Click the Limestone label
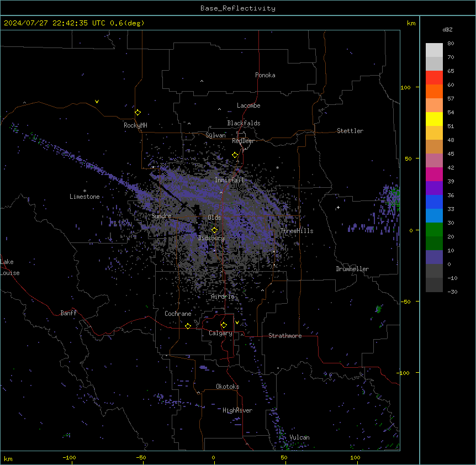Viewport: 476px width, 465px height. (x=84, y=197)
